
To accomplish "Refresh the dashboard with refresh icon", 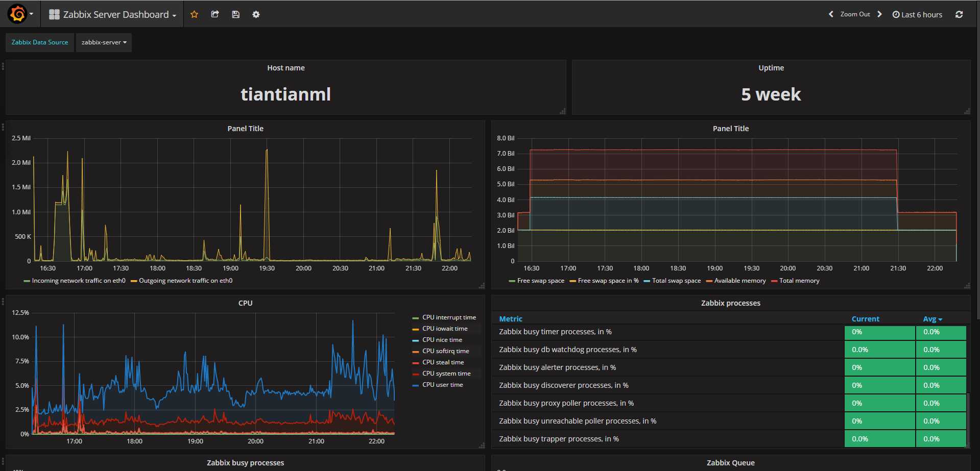I will click(959, 14).
